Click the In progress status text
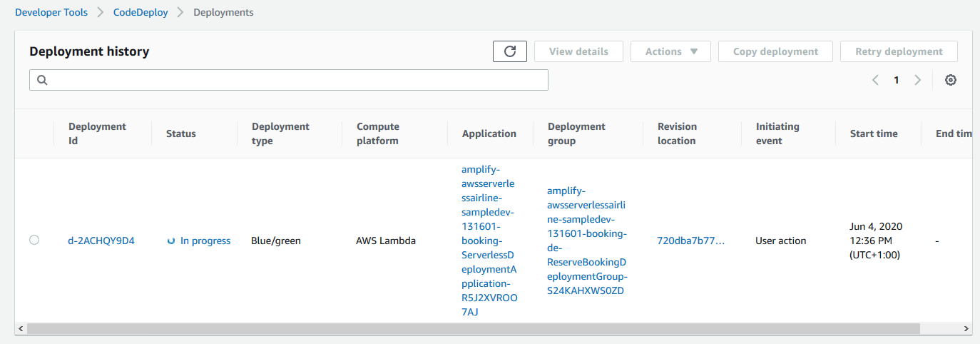Viewport: 980px width, 344px height. [x=205, y=241]
